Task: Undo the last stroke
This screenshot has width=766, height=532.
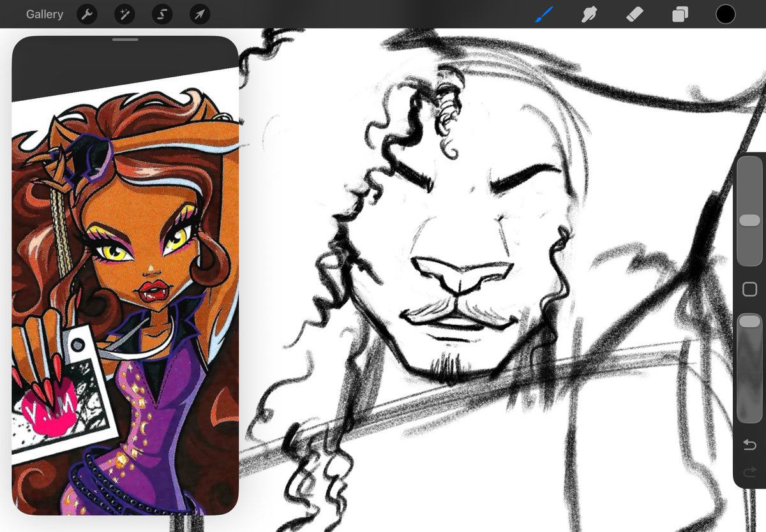Action: point(750,445)
